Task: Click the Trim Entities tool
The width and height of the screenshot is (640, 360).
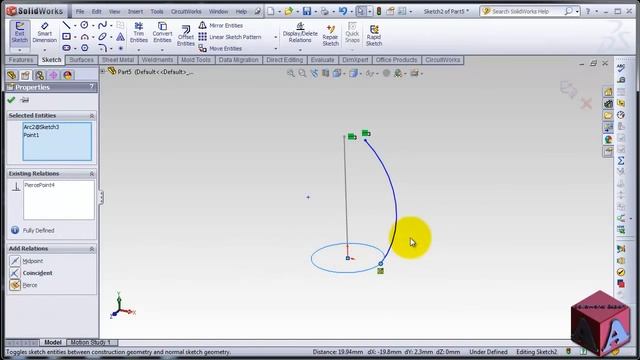Action: 139,32
